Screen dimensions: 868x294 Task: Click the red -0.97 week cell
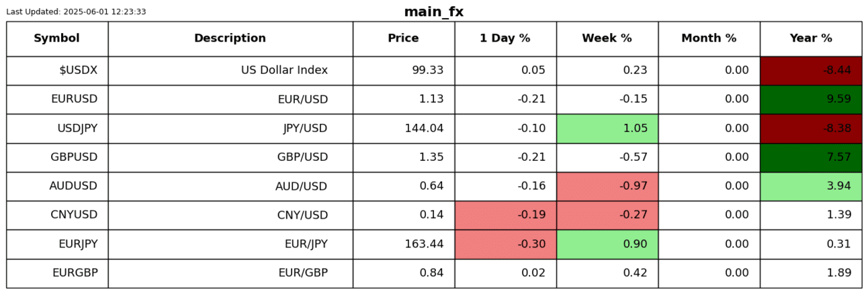tap(607, 186)
